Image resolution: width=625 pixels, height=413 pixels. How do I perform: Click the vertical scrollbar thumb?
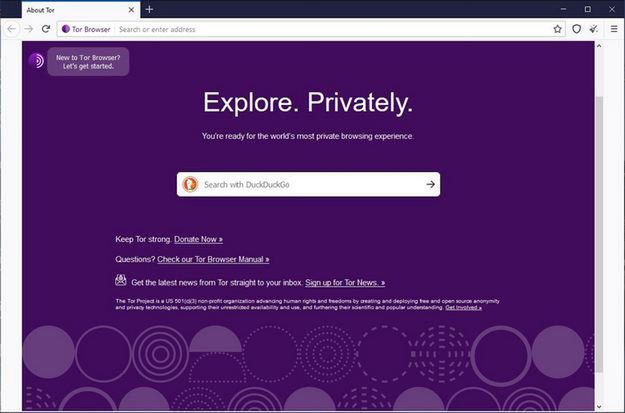599,234
